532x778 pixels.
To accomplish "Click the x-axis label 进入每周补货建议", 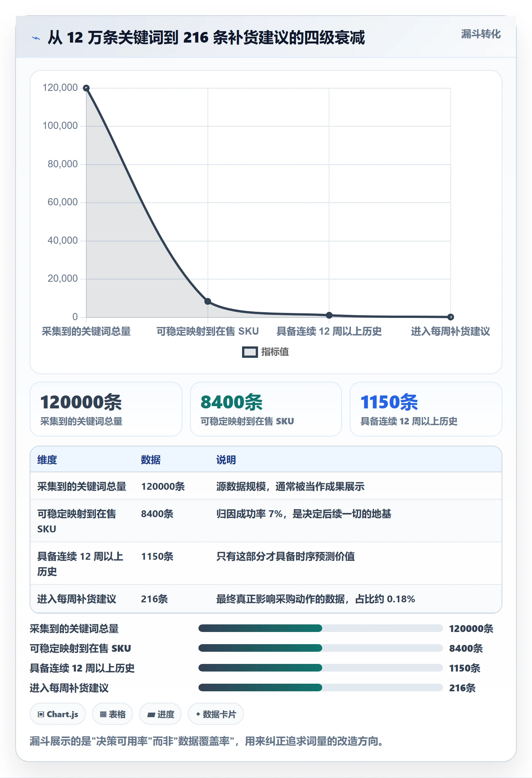I will coord(450,331).
